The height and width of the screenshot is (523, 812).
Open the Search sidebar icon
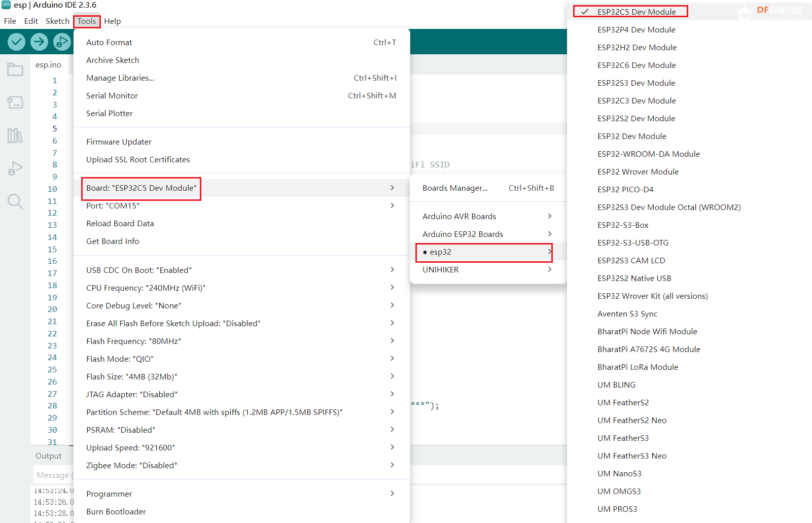(x=15, y=201)
